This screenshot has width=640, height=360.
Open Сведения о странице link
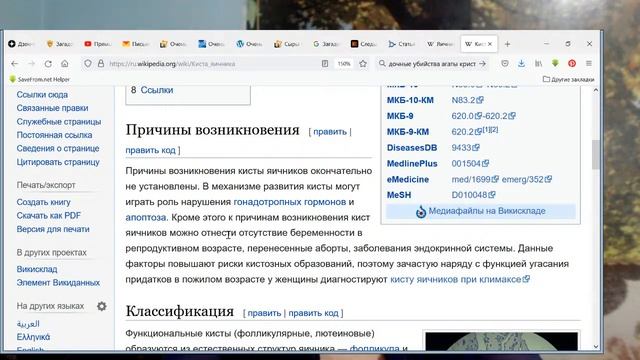pos(58,149)
